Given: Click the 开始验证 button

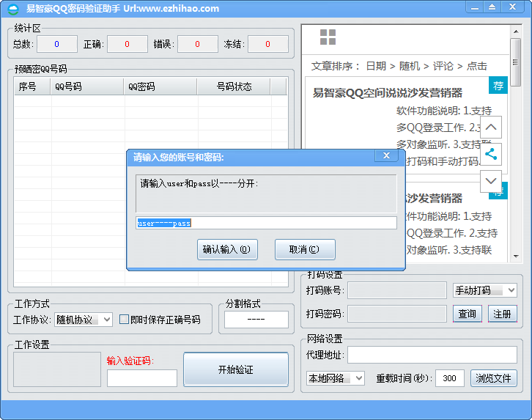Looking at the screenshot, I should (236, 369).
